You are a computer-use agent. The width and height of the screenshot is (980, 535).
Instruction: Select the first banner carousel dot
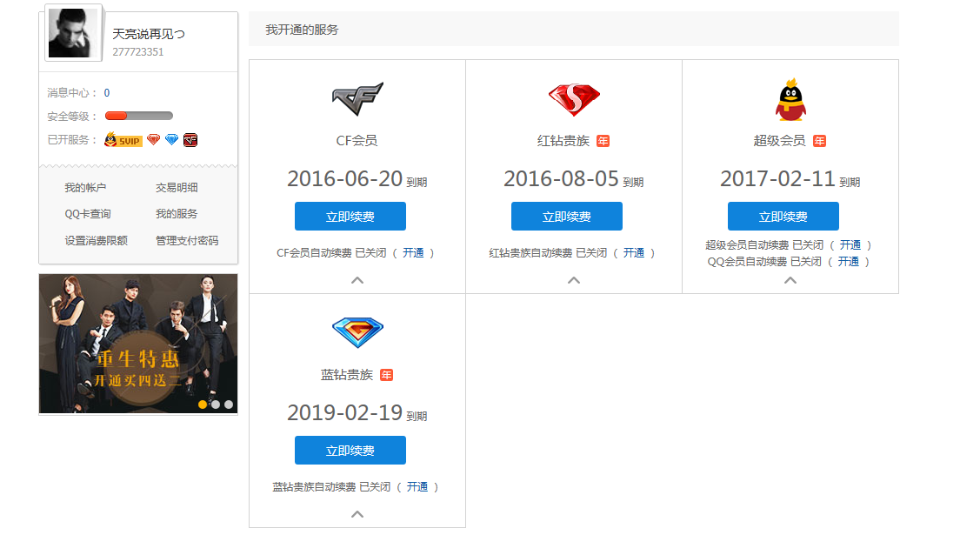(x=203, y=405)
